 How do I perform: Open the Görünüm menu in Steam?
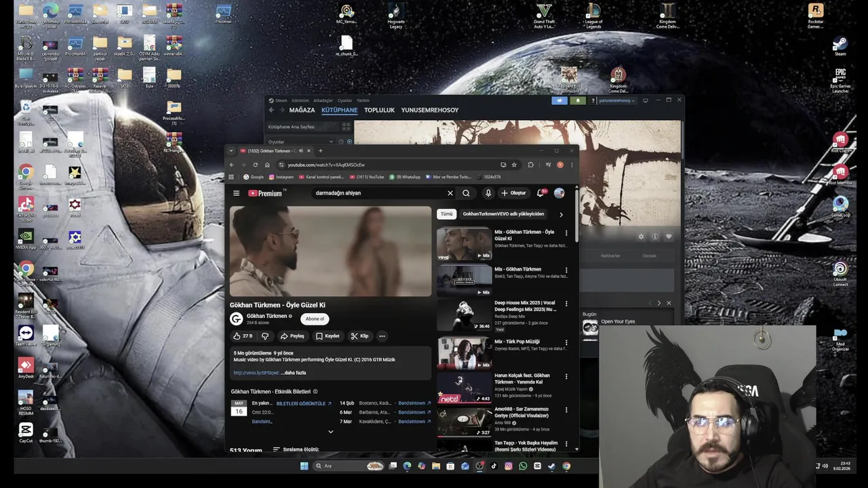tap(300, 100)
